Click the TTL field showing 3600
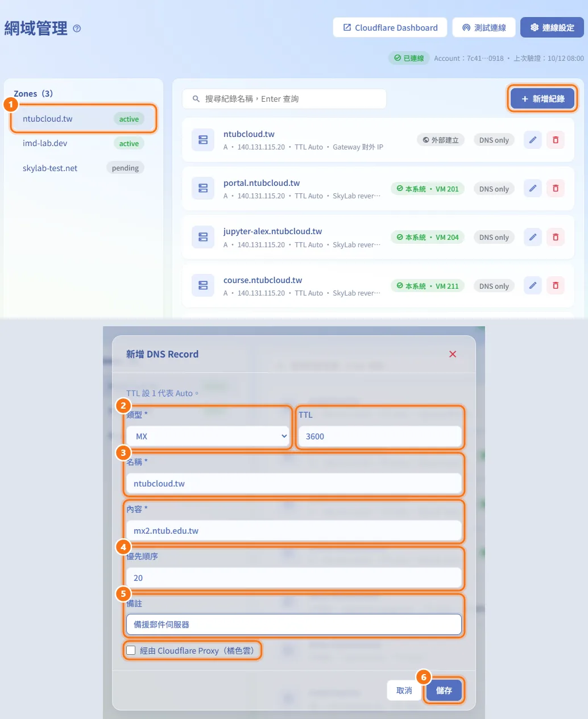Viewport: 588px width, 719px height. 380,437
